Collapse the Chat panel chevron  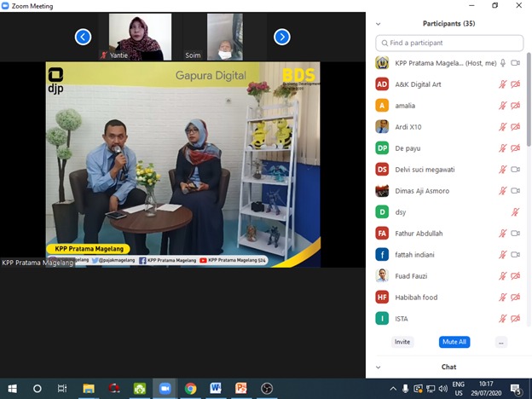point(379,367)
